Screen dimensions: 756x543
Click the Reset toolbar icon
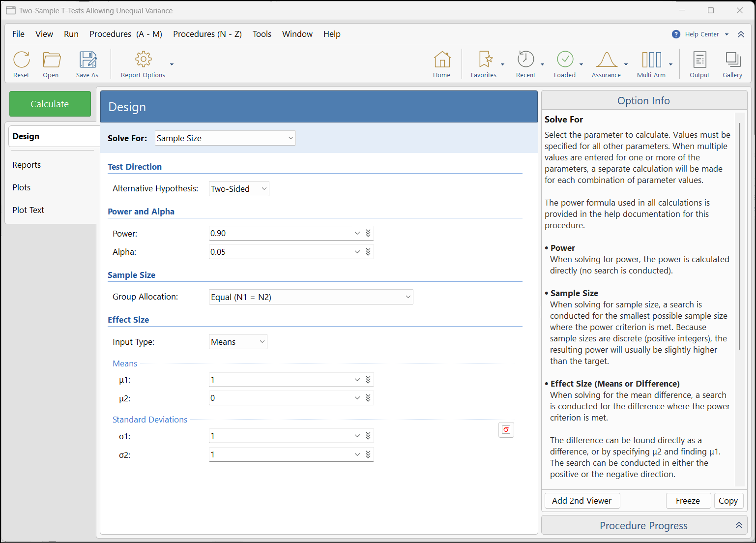(21, 60)
